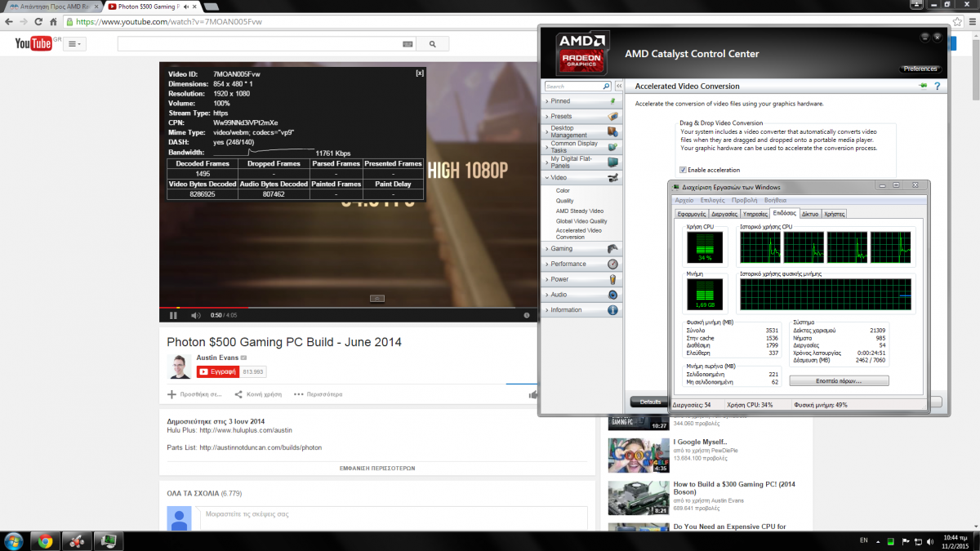Open Επιλογές menu in Task Manager
The width and height of the screenshot is (980, 551).
(712, 199)
